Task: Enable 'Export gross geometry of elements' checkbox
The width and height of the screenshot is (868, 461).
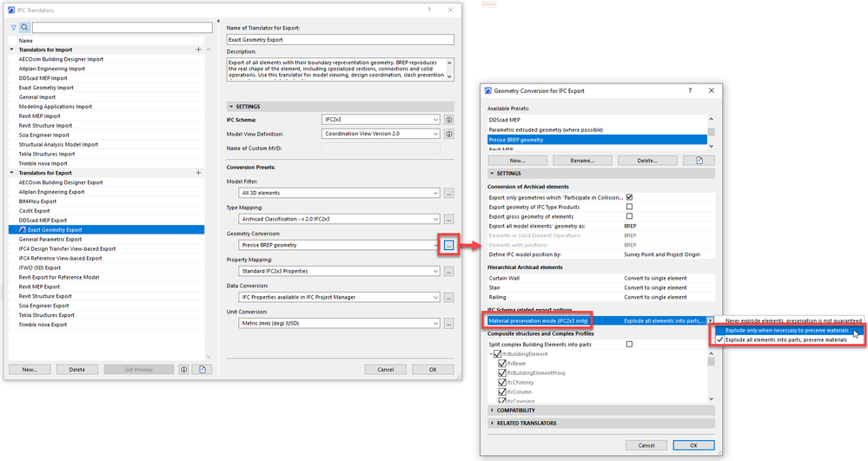Action: (x=629, y=216)
